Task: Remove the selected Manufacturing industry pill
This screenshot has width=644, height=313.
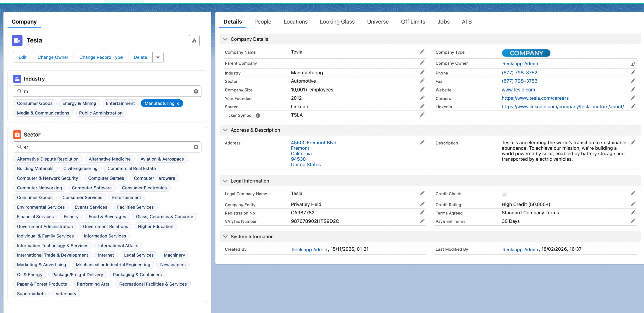Action: (178, 104)
